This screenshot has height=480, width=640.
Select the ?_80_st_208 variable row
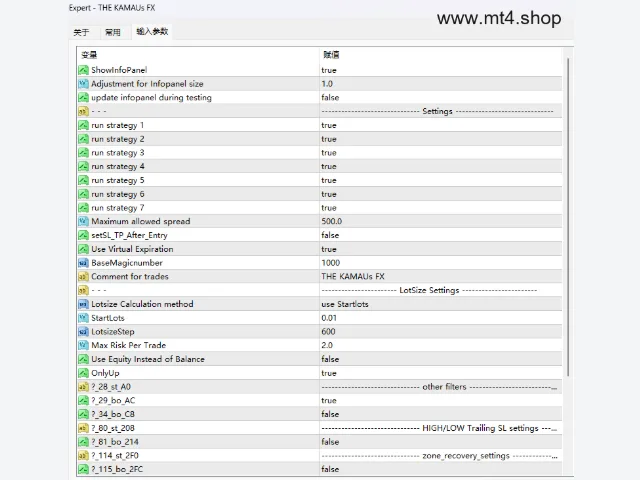(x=320, y=428)
